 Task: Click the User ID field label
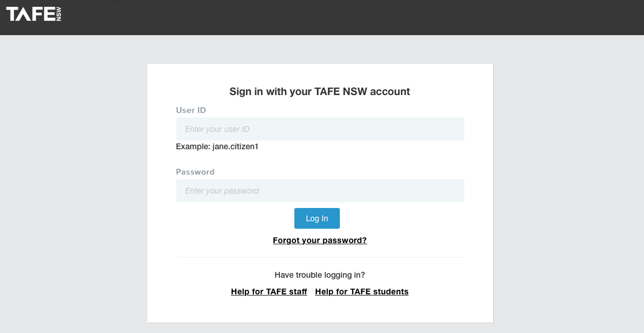pyautogui.click(x=191, y=110)
